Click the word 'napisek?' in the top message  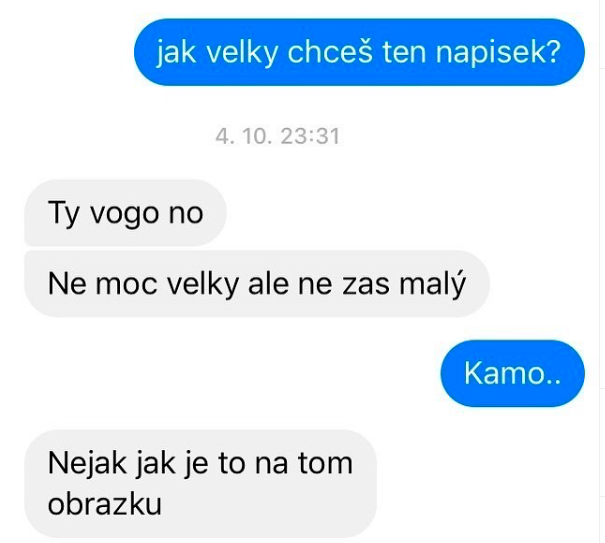(x=498, y=53)
